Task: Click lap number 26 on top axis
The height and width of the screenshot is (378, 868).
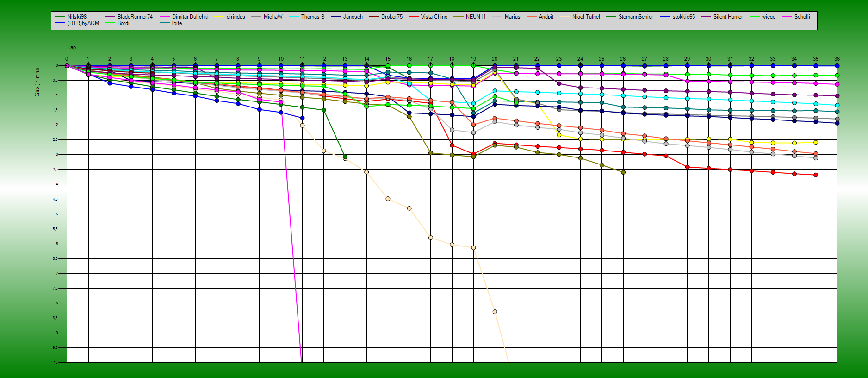Action: (623, 59)
